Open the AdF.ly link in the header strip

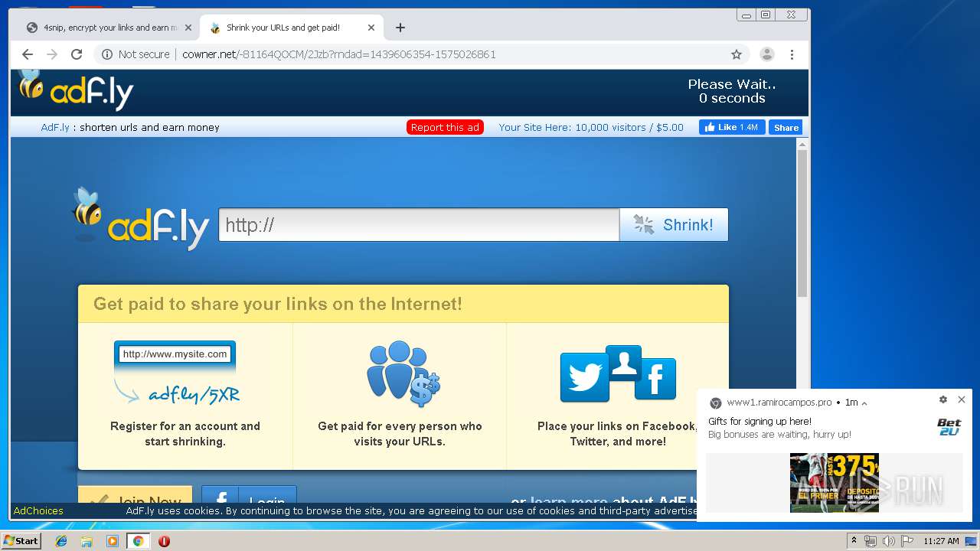[x=55, y=128]
